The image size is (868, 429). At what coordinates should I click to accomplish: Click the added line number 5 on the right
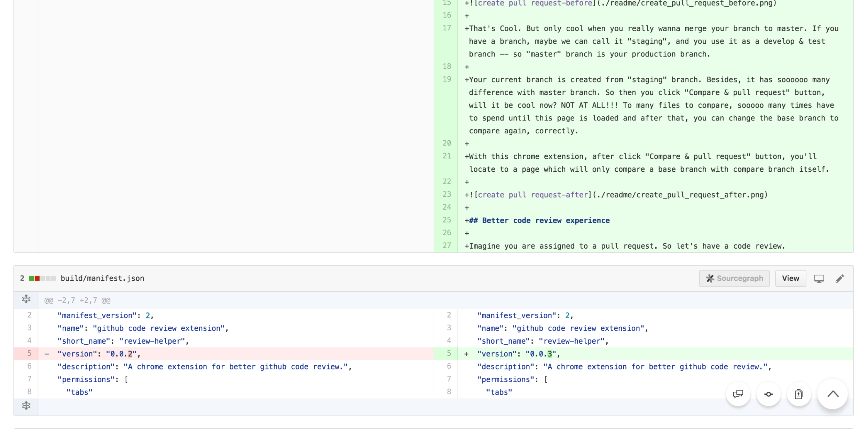tap(449, 353)
